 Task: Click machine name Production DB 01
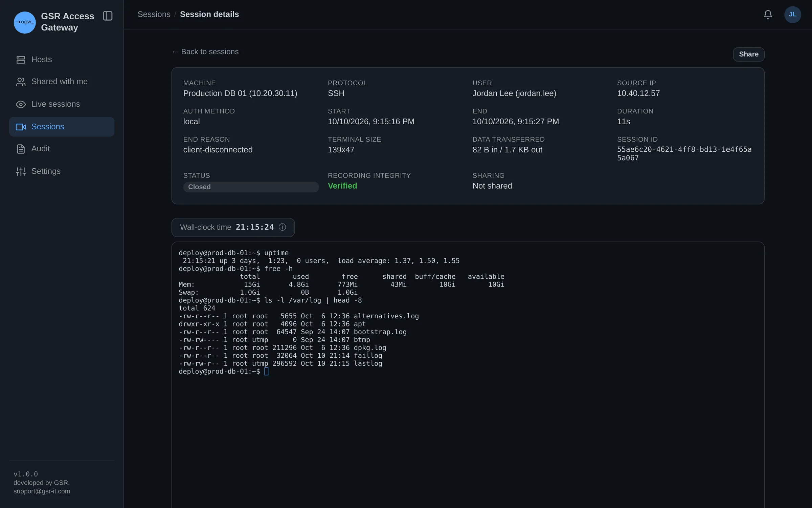pos(240,93)
